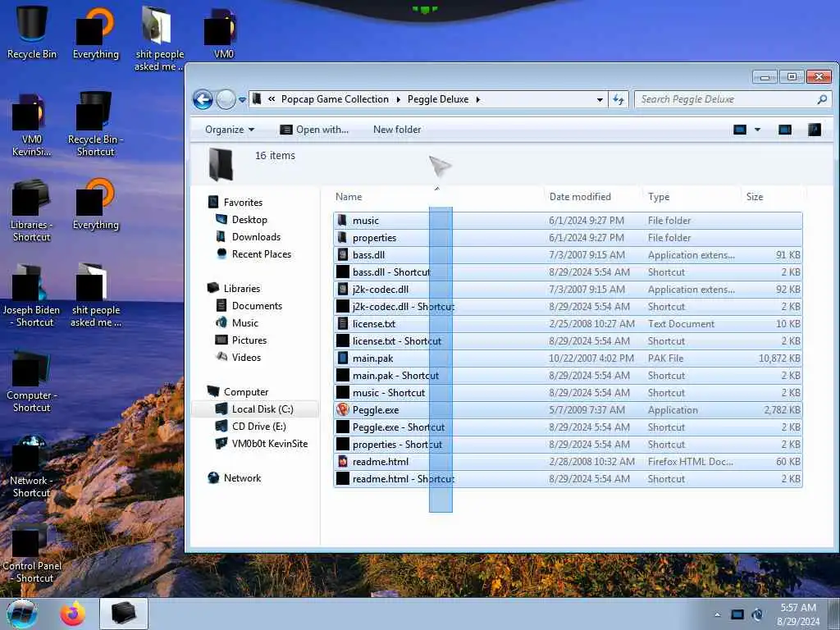Click the Forward navigation arrow in Explorer
The width and height of the screenshot is (840, 630).
tap(226, 99)
